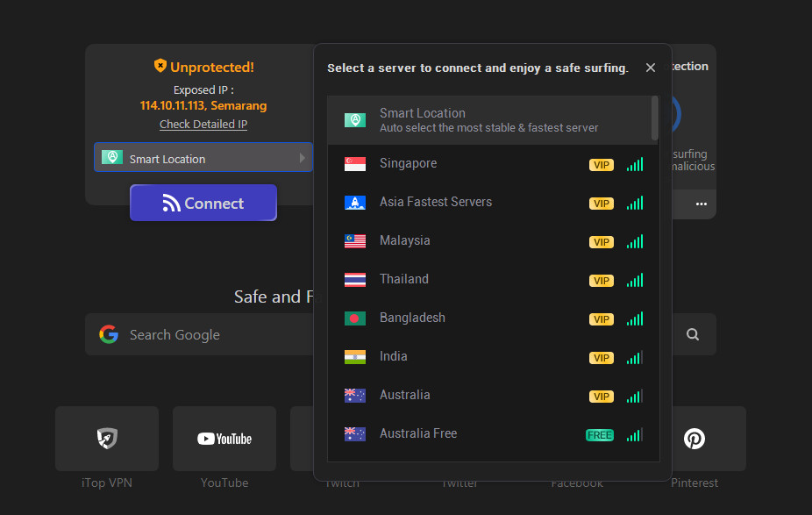The height and width of the screenshot is (515, 812).
Task: Choose the Australia VIP server
Action: pyautogui.click(x=493, y=396)
